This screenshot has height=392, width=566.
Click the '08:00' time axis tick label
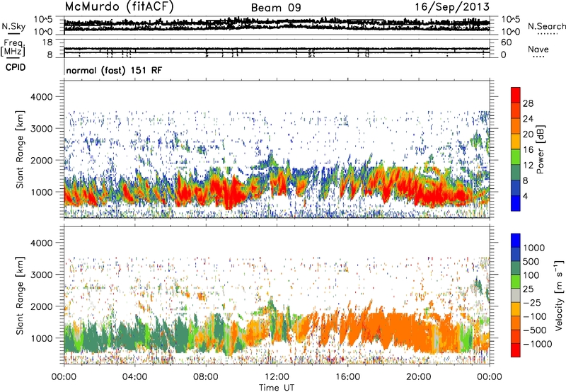206,377
